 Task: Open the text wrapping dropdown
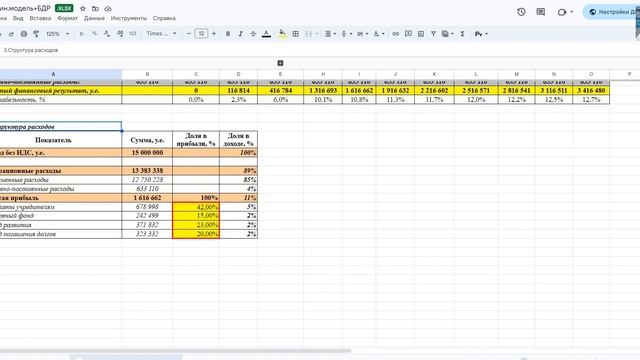tap(362, 34)
